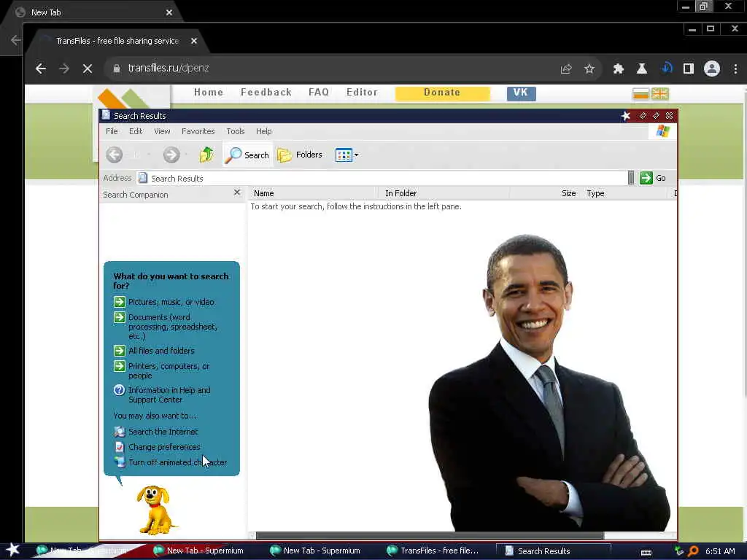Click the green Go button
747x560 pixels.
(653, 178)
